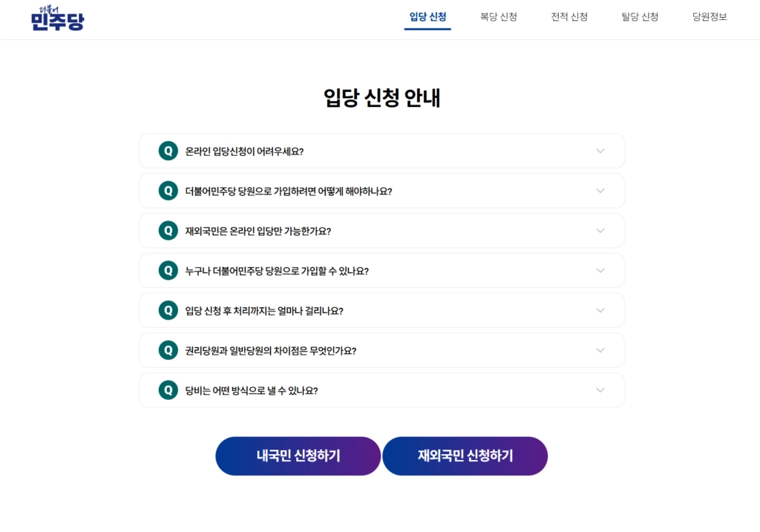Switch to the 복당 신청 tab
760x532 pixels.
pos(498,17)
